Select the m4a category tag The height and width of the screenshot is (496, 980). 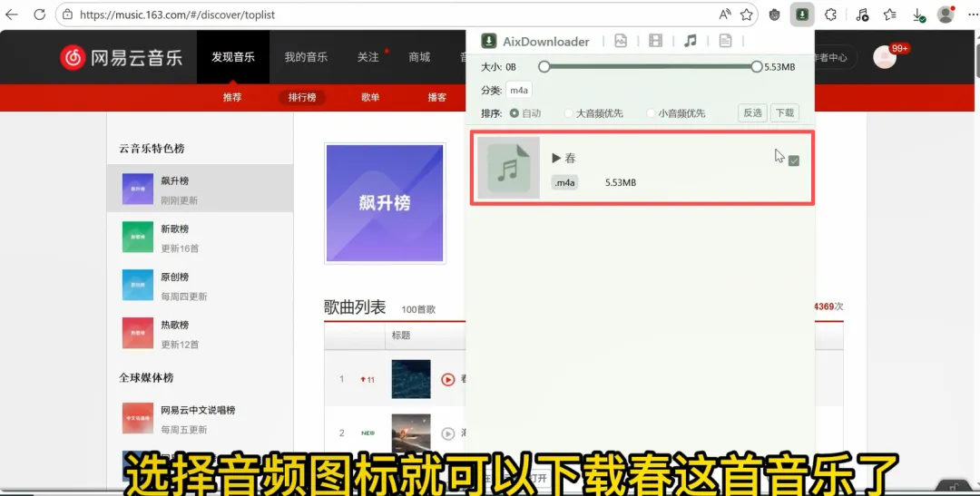(519, 91)
